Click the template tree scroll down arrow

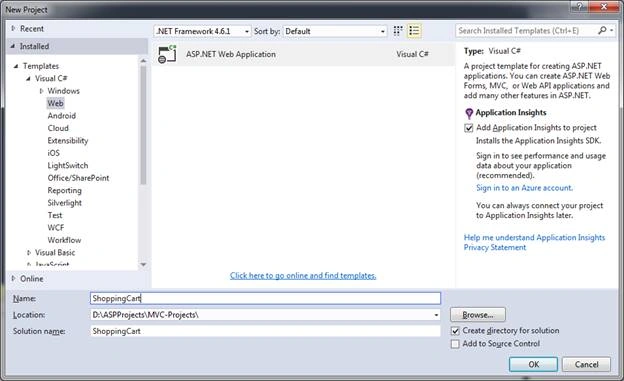click(x=143, y=265)
